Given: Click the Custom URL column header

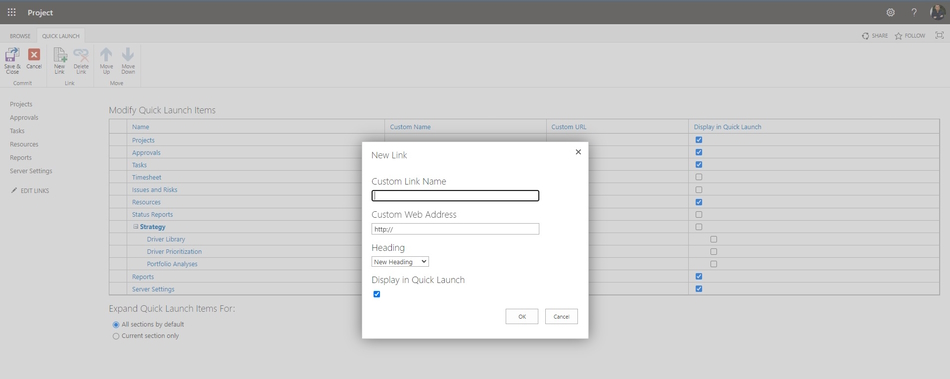Looking at the screenshot, I should [x=569, y=127].
